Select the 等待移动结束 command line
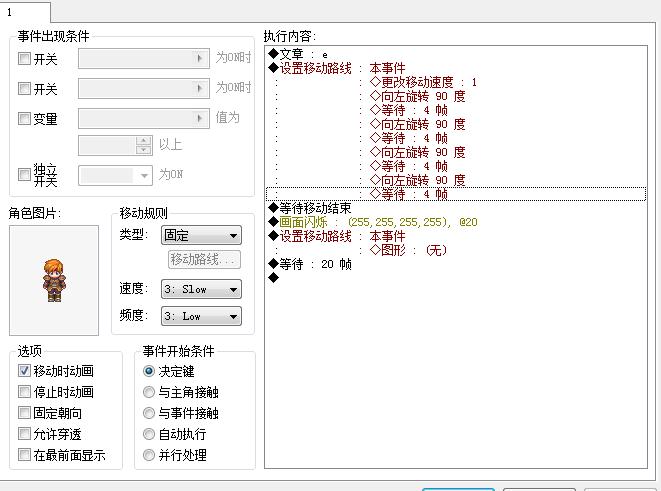The image size is (661, 491). click(456, 208)
